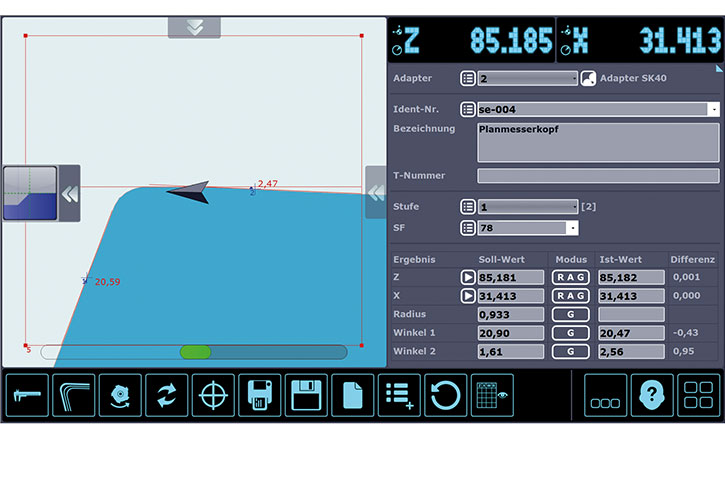Image resolution: width=725 pixels, height=480 pixels.
Task: Click the X readout 31.413
Action: pos(680,41)
